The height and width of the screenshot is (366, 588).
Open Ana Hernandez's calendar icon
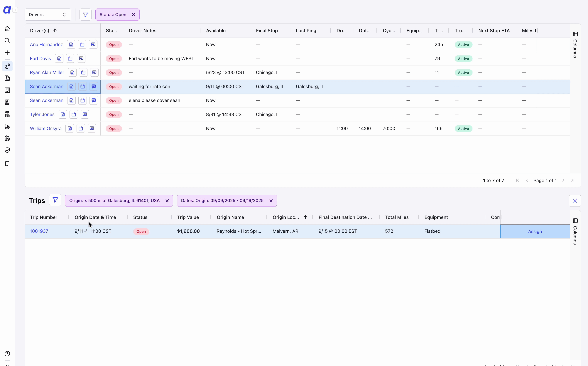pyautogui.click(x=82, y=45)
